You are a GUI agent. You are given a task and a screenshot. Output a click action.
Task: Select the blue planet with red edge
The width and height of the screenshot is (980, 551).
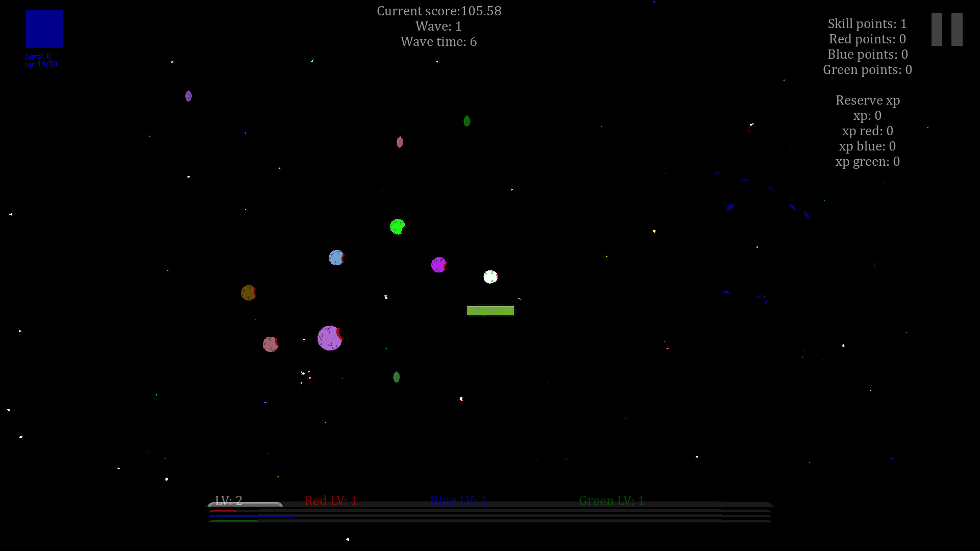click(336, 258)
